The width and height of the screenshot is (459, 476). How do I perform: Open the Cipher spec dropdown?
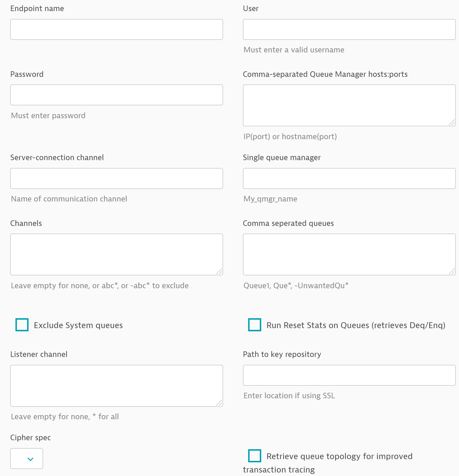pyautogui.click(x=27, y=458)
